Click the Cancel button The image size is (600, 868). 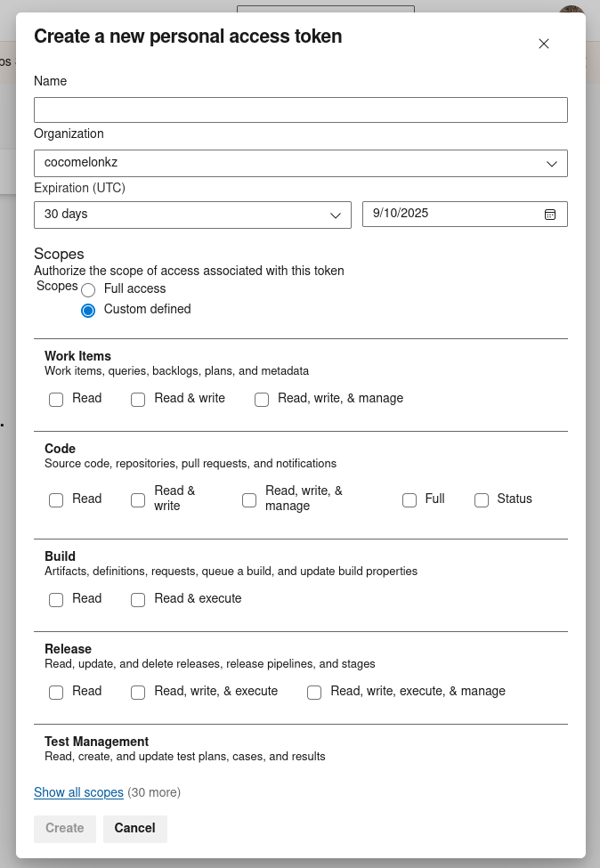tap(135, 829)
